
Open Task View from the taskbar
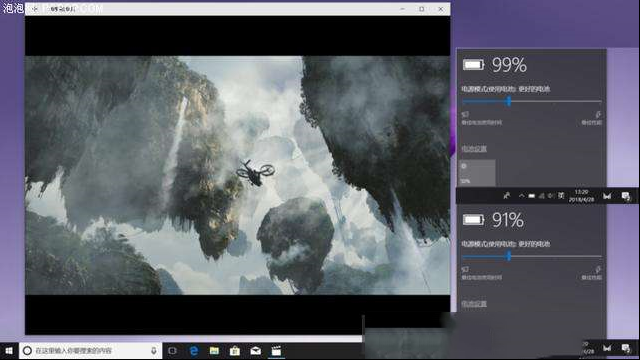tap(173, 351)
